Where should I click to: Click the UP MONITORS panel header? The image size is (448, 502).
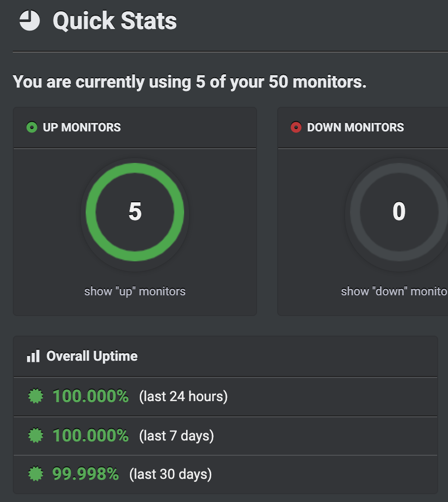click(x=82, y=127)
